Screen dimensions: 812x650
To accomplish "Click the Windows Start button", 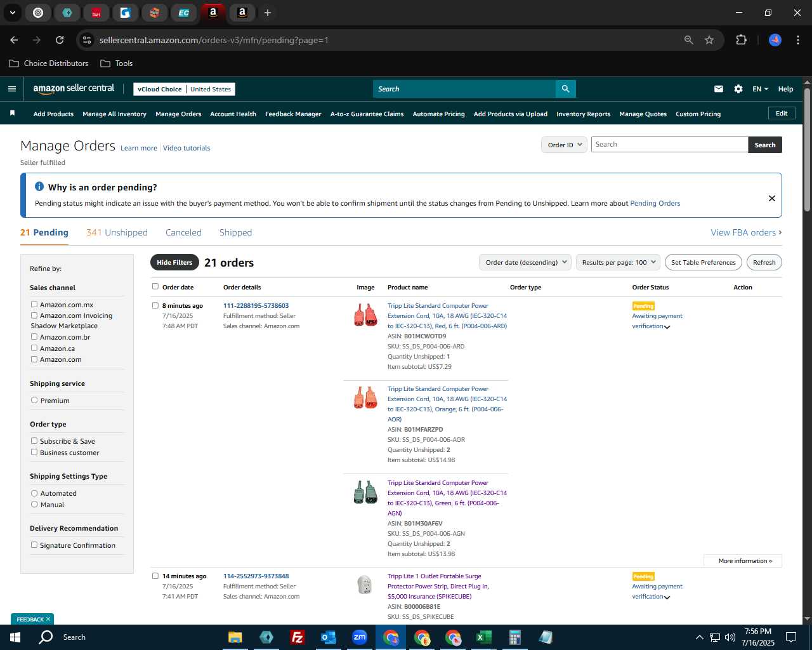I will pos(15,637).
